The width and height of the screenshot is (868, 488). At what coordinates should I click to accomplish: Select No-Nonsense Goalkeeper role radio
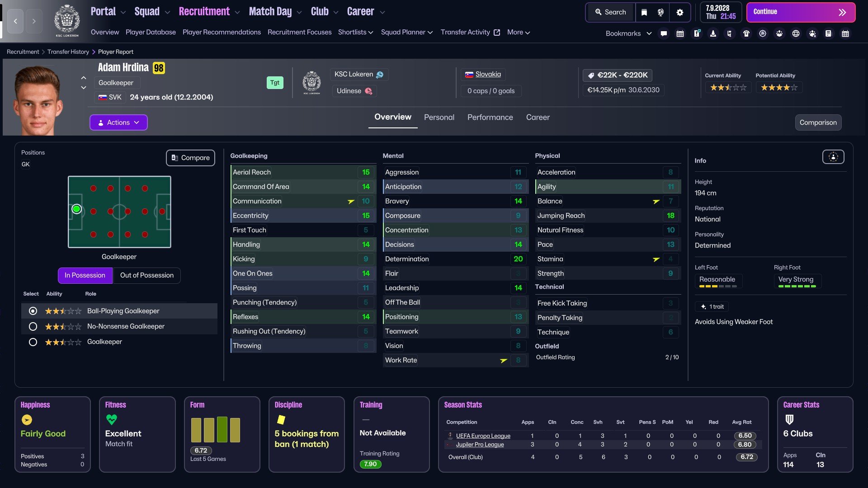(33, 326)
